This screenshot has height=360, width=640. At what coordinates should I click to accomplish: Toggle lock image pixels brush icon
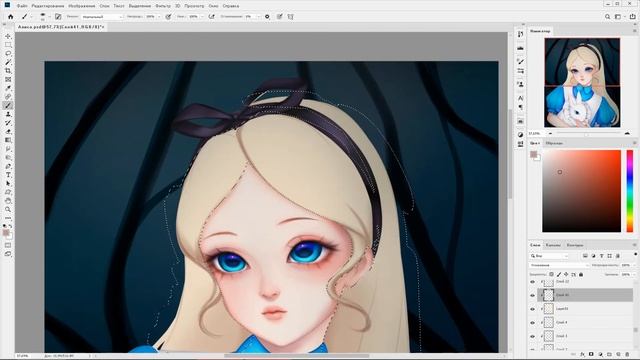559,275
